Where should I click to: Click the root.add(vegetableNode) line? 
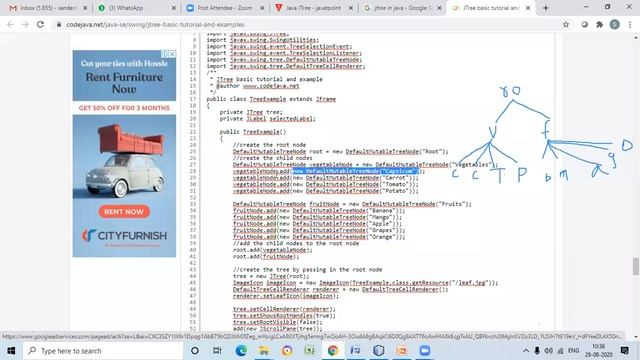coord(272,250)
